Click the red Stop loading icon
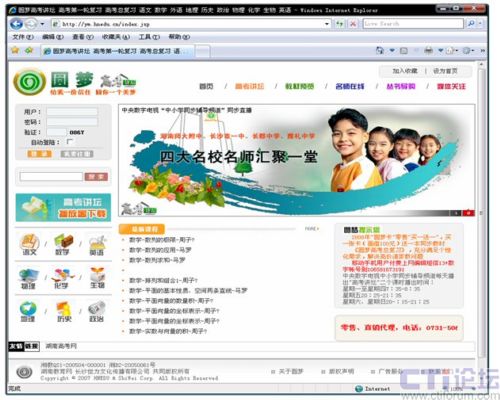The width and height of the screenshot is (500, 400). pos(353,24)
